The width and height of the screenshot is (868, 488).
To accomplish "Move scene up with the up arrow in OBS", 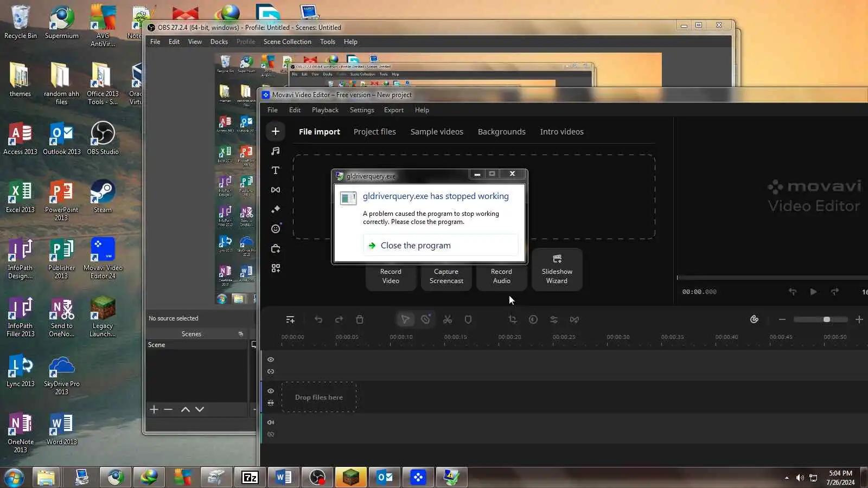I will pyautogui.click(x=185, y=409).
